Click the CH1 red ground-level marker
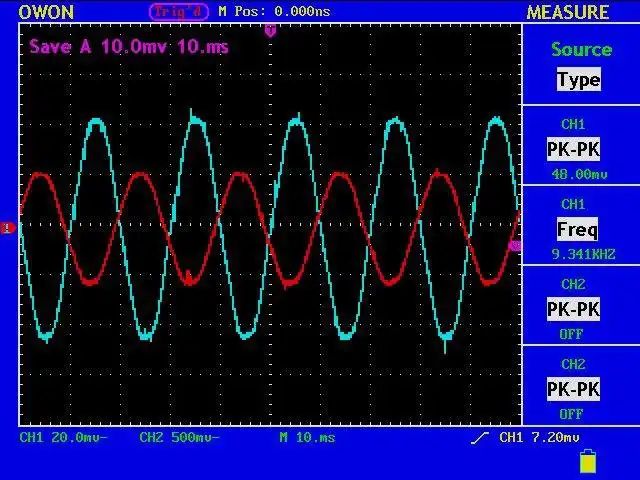The height and width of the screenshot is (480, 640). click(x=7, y=228)
